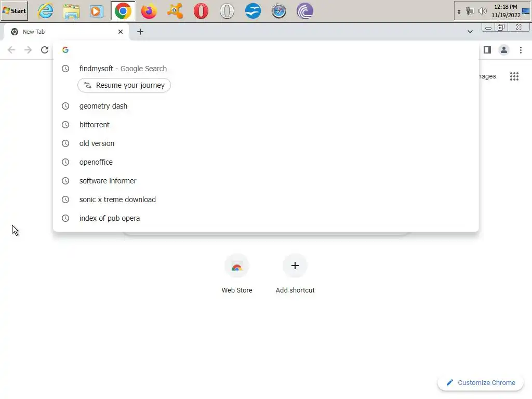Click Customize Chrome button

[x=481, y=383]
